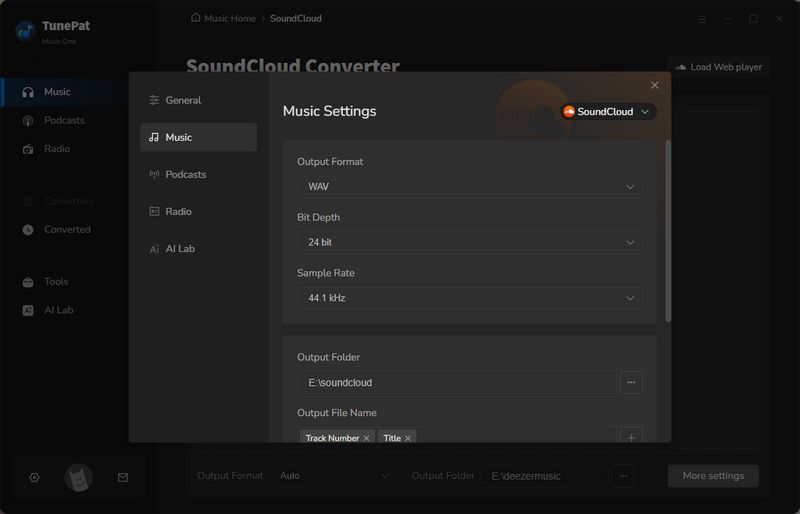Close the settings dialog

pyautogui.click(x=655, y=86)
